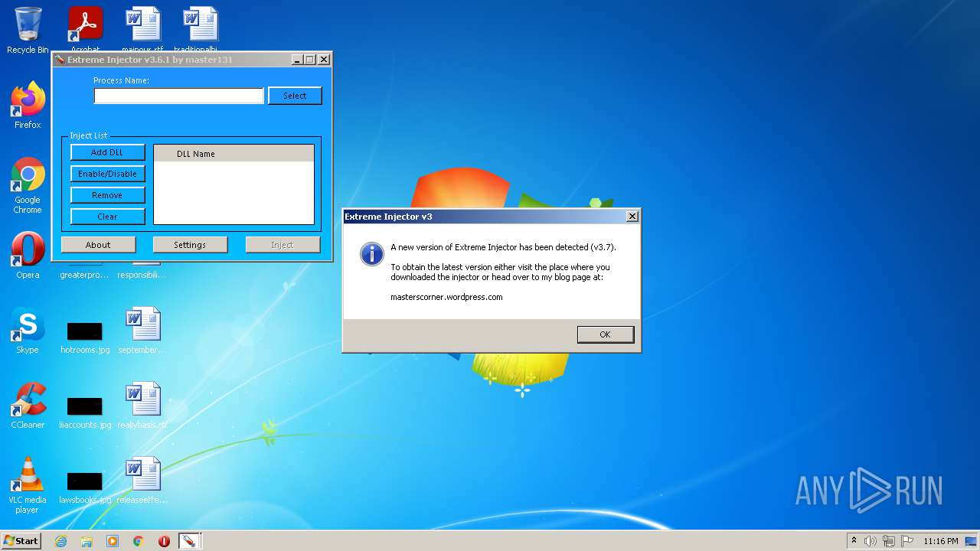
Task: Click the Process Name input field
Action: pyautogui.click(x=178, y=96)
